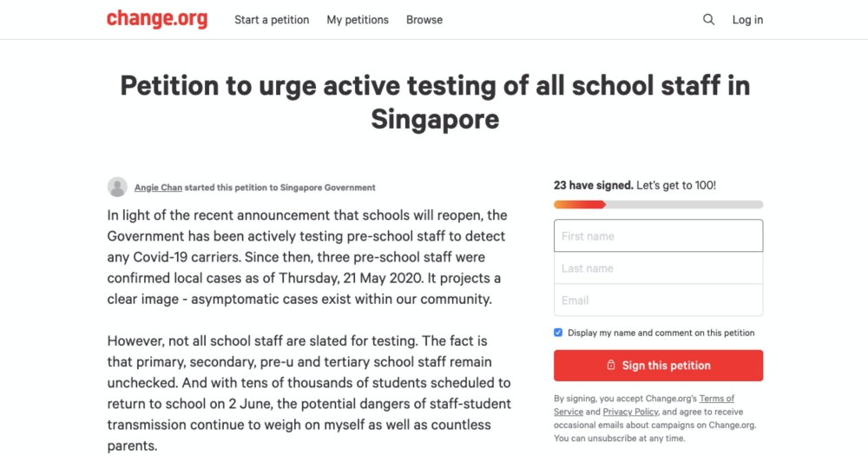Click Angie Chan's avatar image
868x456 pixels.
coord(117,188)
